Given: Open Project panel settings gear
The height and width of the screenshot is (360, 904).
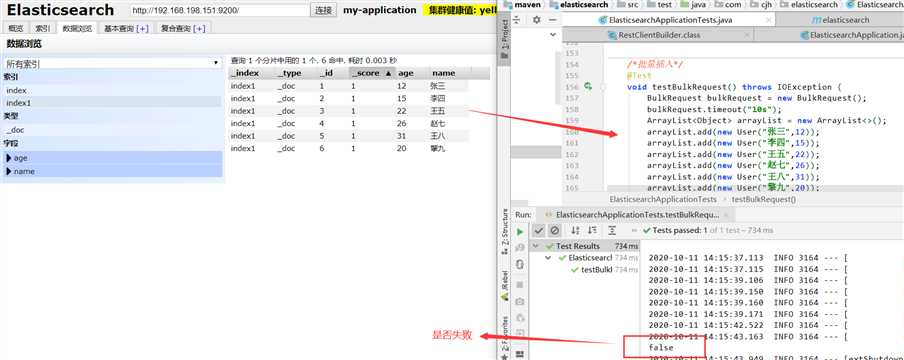Looking at the screenshot, I should click(536, 20).
